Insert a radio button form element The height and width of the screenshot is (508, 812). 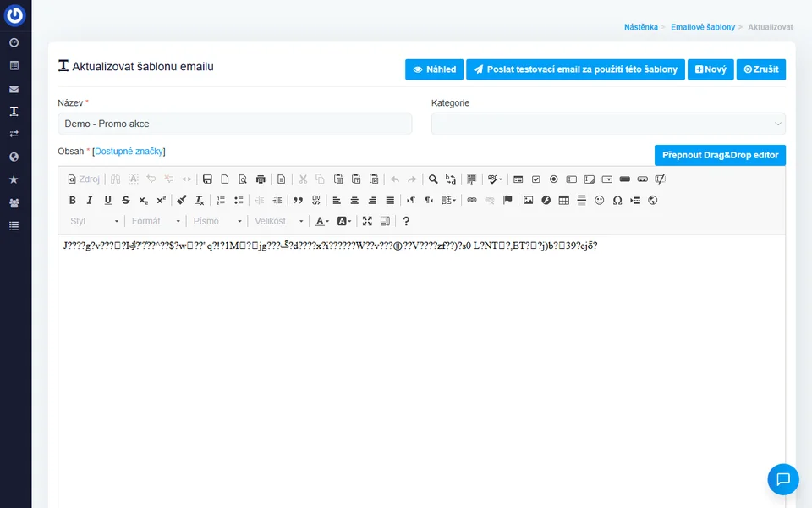554,179
